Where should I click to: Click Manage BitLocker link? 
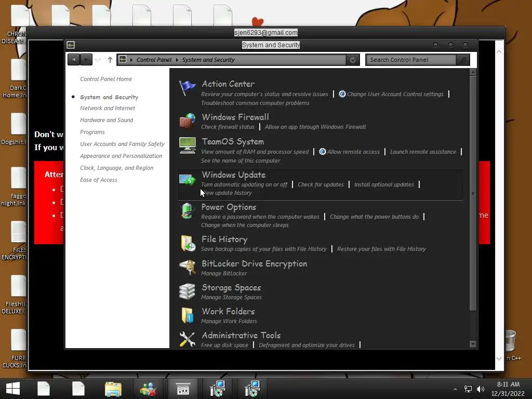click(224, 273)
